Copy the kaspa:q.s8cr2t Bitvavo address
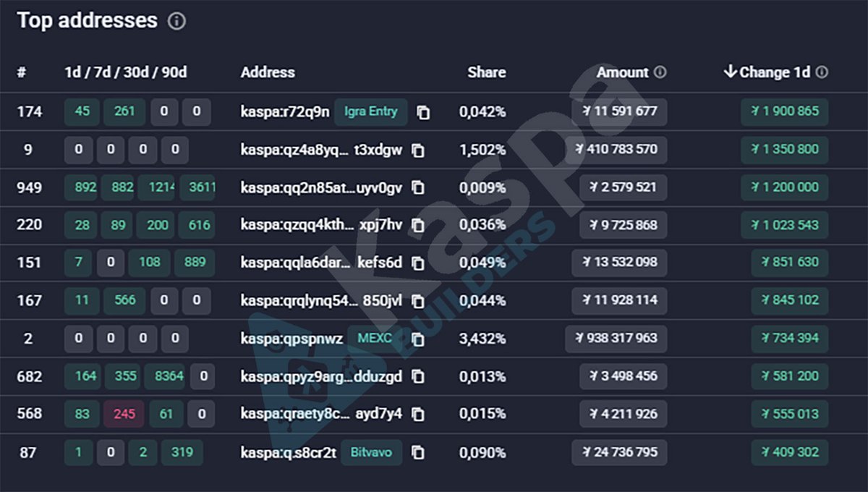The width and height of the screenshot is (868, 492). pyautogui.click(x=417, y=452)
